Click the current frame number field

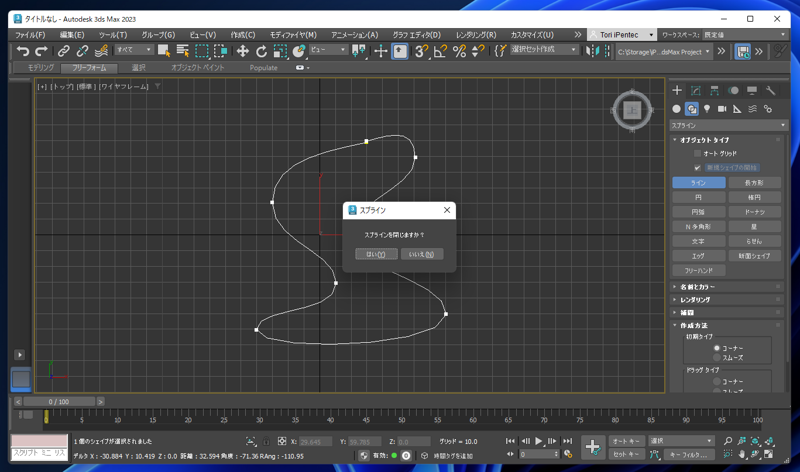(x=539, y=454)
